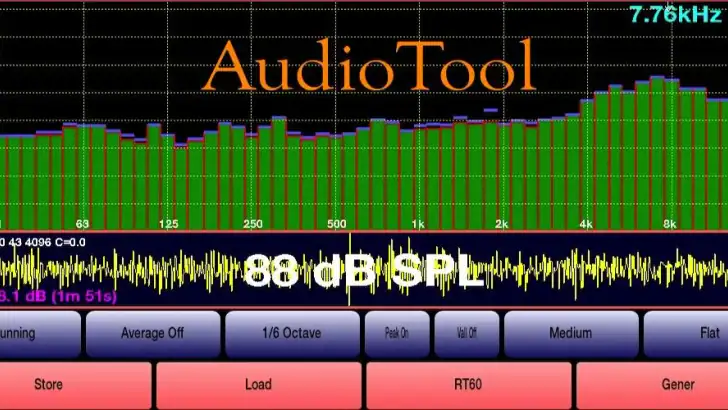728x410 pixels.
Task: Change the Medium decay speed setting
Action: [x=571, y=334]
